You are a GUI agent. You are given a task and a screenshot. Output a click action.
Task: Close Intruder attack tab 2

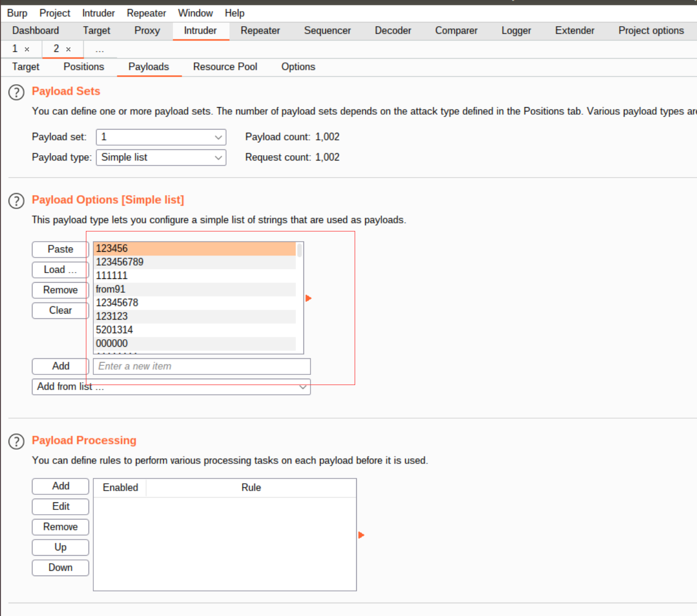point(68,49)
